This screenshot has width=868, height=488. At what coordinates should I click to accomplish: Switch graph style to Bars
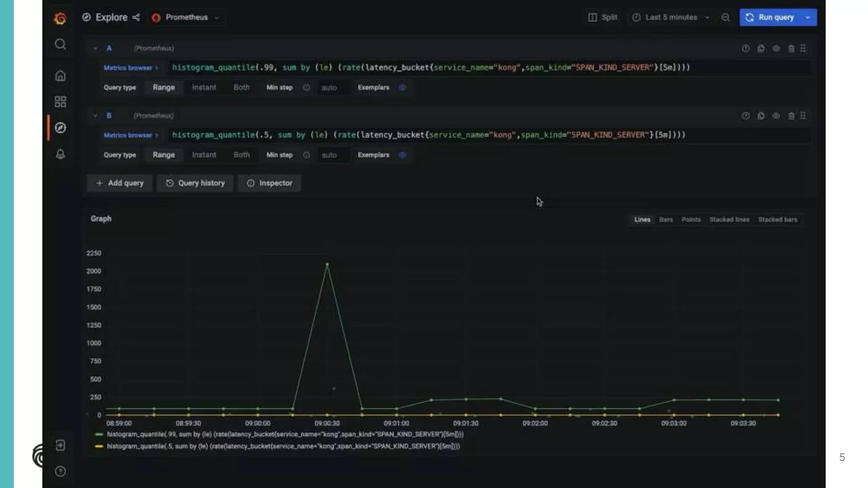665,219
